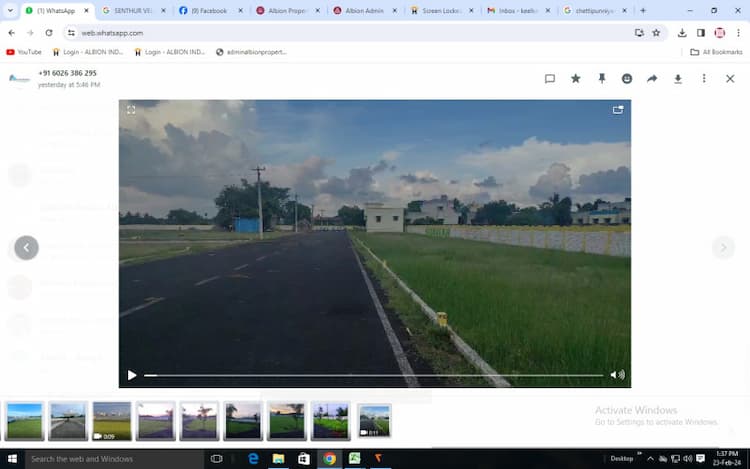Switch to the Gmail Inbox tab
This screenshot has width=750, height=469.
coord(518,11)
